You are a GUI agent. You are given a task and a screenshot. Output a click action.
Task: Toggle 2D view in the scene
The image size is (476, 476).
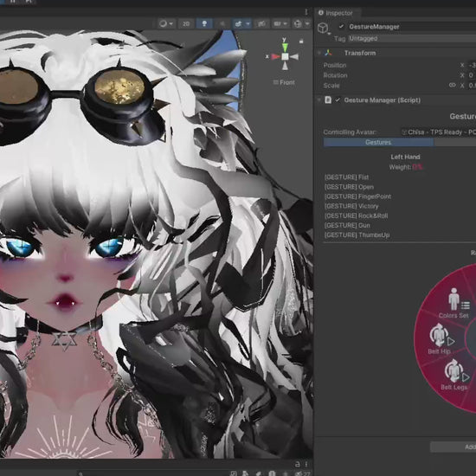(186, 23)
